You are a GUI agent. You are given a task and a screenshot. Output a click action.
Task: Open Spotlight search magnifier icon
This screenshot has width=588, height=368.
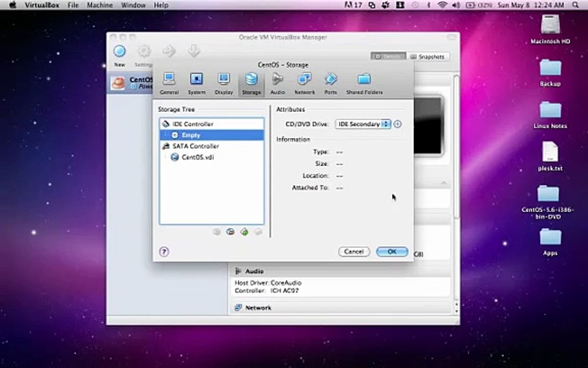(x=576, y=5)
